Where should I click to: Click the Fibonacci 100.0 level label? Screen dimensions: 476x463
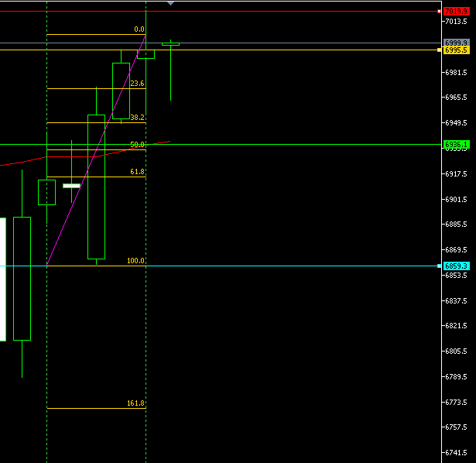(x=135, y=261)
